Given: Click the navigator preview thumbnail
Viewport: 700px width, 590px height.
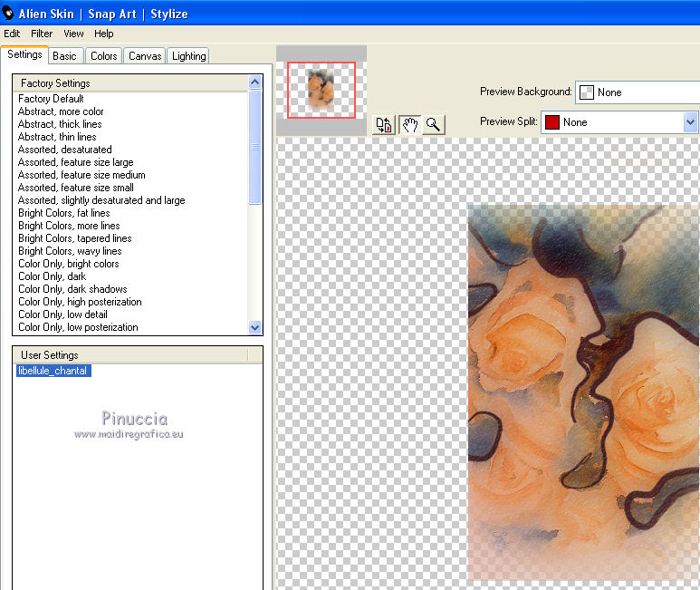Looking at the screenshot, I should click(x=321, y=90).
